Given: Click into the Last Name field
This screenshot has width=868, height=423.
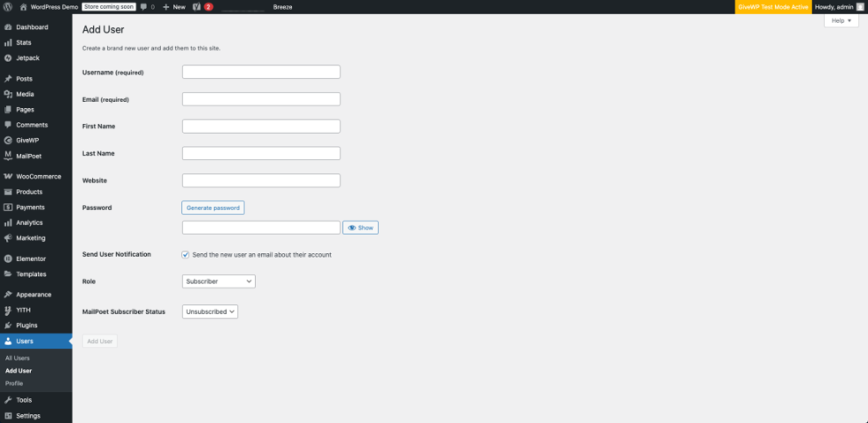Looking at the screenshot, I should [x=261, y=153].
